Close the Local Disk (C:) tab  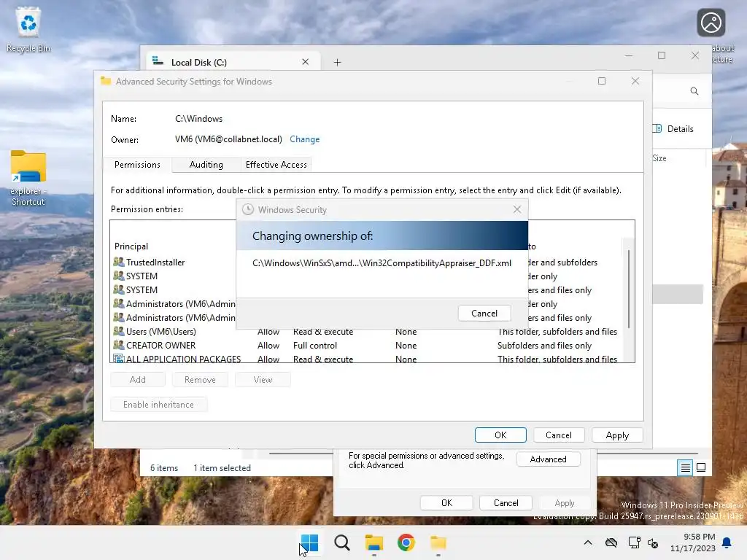coord(306,62)
